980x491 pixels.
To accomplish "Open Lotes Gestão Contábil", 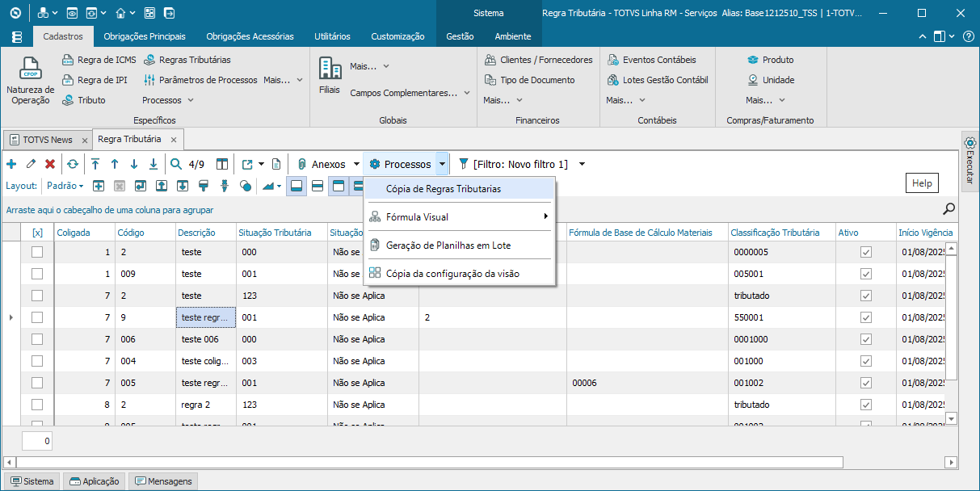I will 658,80.
